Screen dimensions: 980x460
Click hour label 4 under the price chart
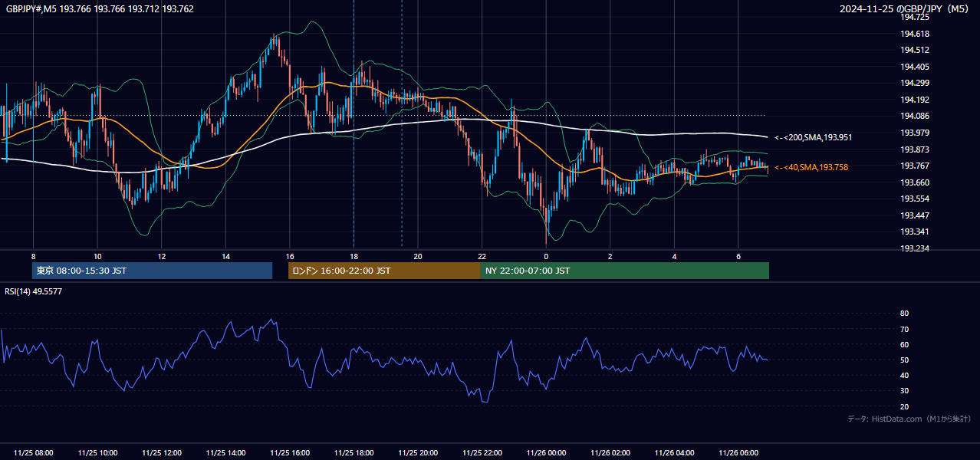coord(674,256)
